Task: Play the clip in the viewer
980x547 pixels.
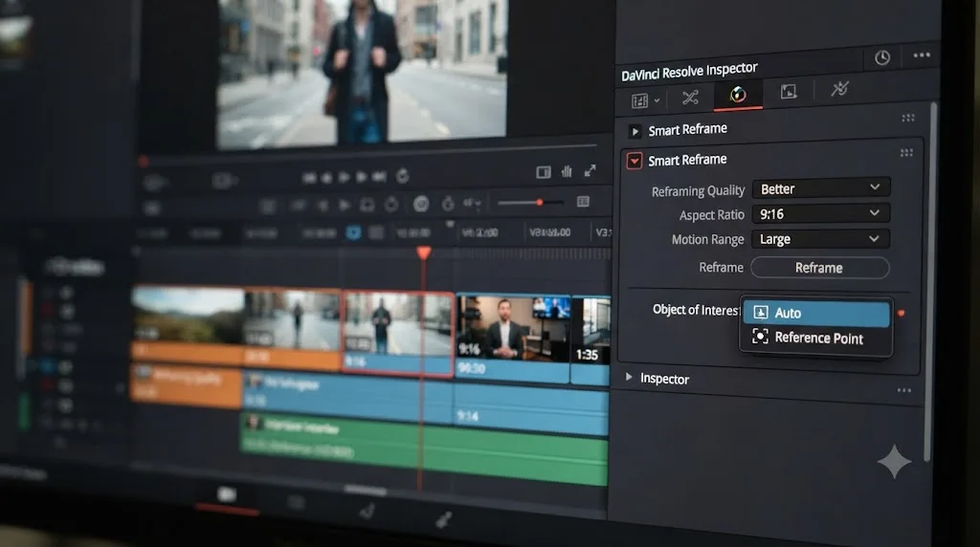Action: click(344, 177)
